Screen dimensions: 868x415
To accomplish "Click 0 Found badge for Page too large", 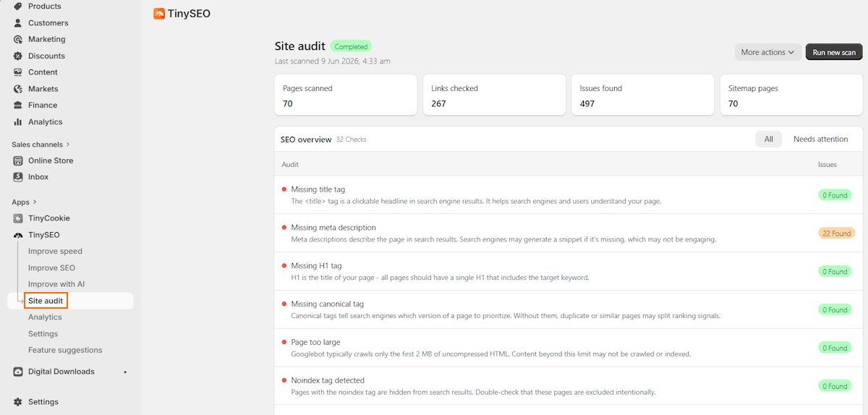I will [836, 348].
